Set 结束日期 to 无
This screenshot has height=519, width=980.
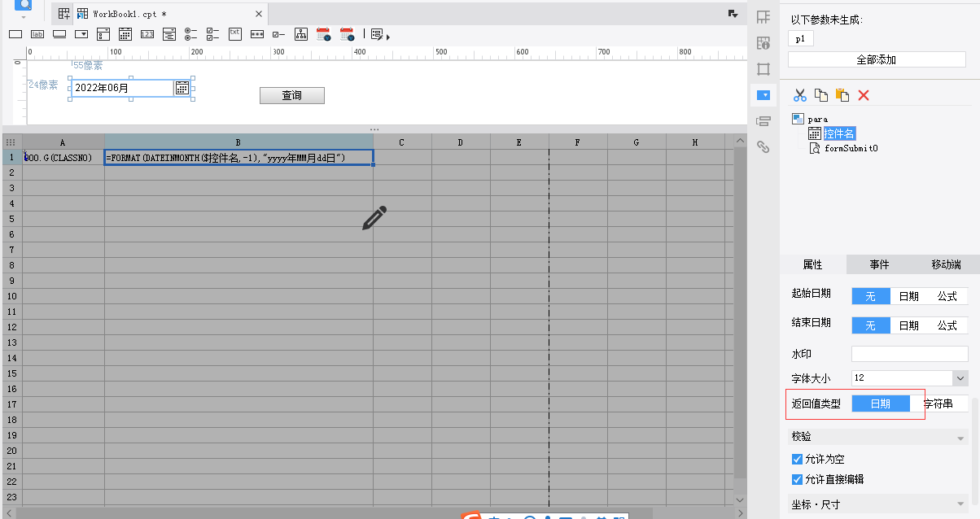click(870, 325)
